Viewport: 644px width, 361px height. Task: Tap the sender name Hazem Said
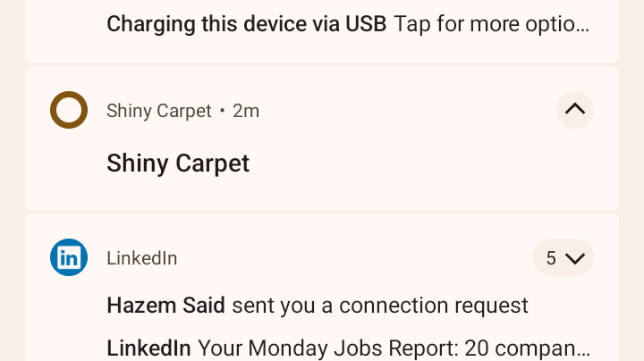165,306
